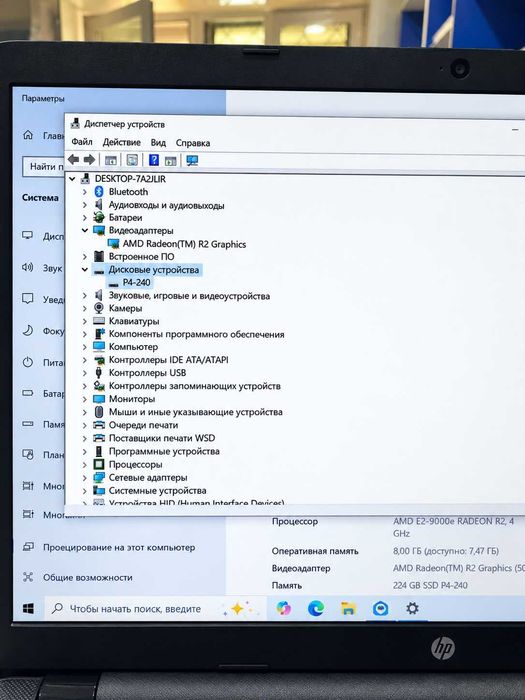Collapse the Дисковые устройства category
The image size is (525, 700).
85,270
